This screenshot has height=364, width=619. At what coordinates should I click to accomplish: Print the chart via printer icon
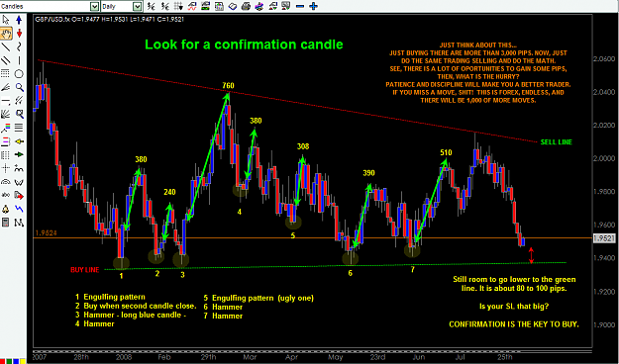[246, 6]
